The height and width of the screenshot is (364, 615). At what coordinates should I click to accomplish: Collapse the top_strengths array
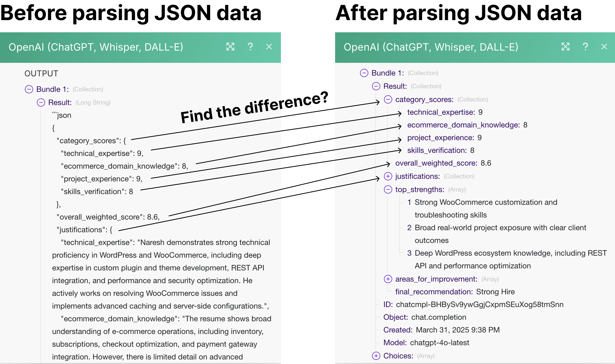coord(388,190)
